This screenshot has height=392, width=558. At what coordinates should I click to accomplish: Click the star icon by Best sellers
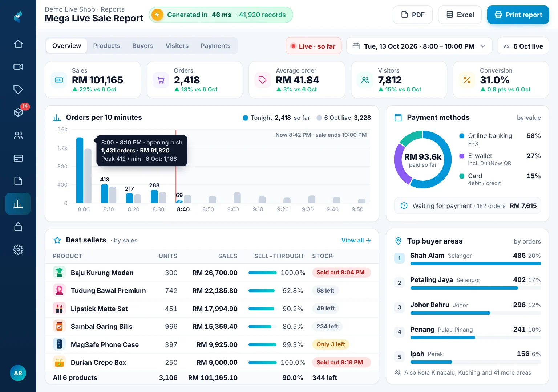[57, 240]
